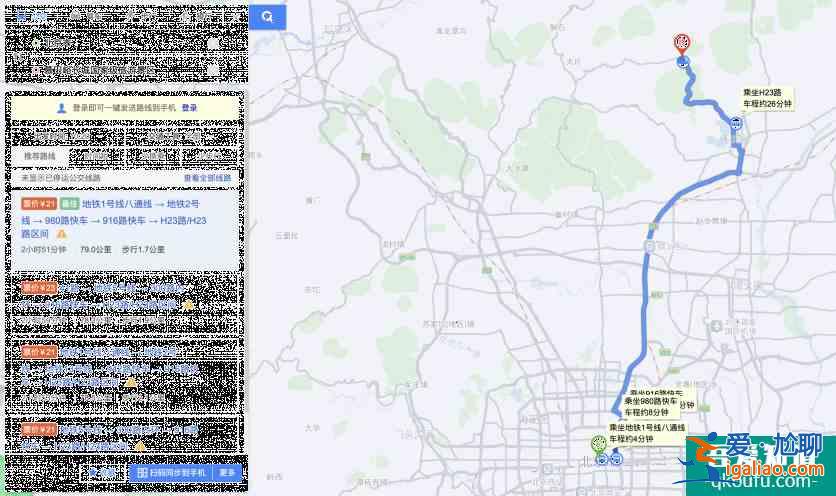Open 查看全部线路 link
Screen dimensions: 836x496
[206, 178]
